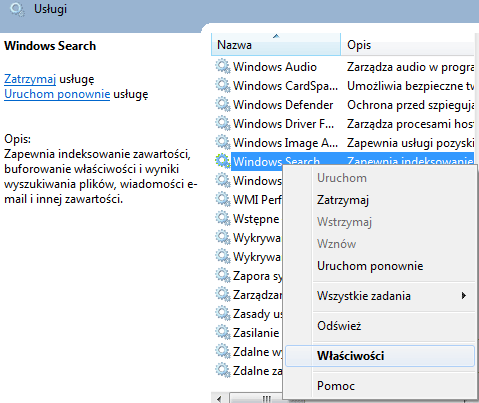Open Właściwości from the context menu
Screen dimensions: 479x403
click(380, 356)
